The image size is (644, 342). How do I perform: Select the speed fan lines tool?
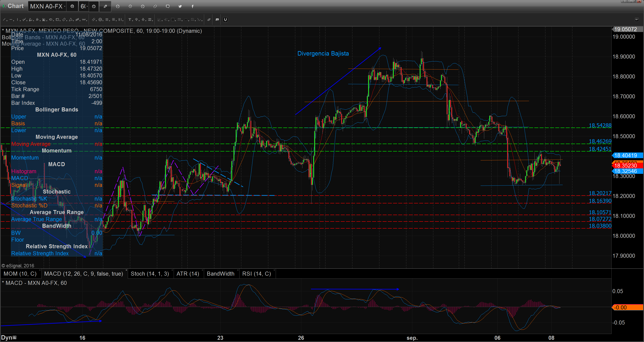pos(31,20)
